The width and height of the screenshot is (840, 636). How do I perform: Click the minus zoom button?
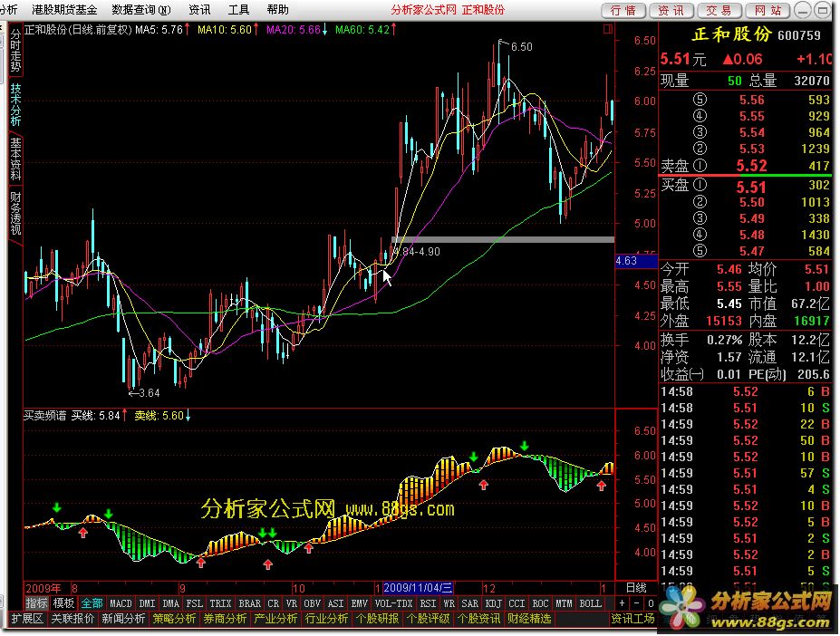click(636, 603)
